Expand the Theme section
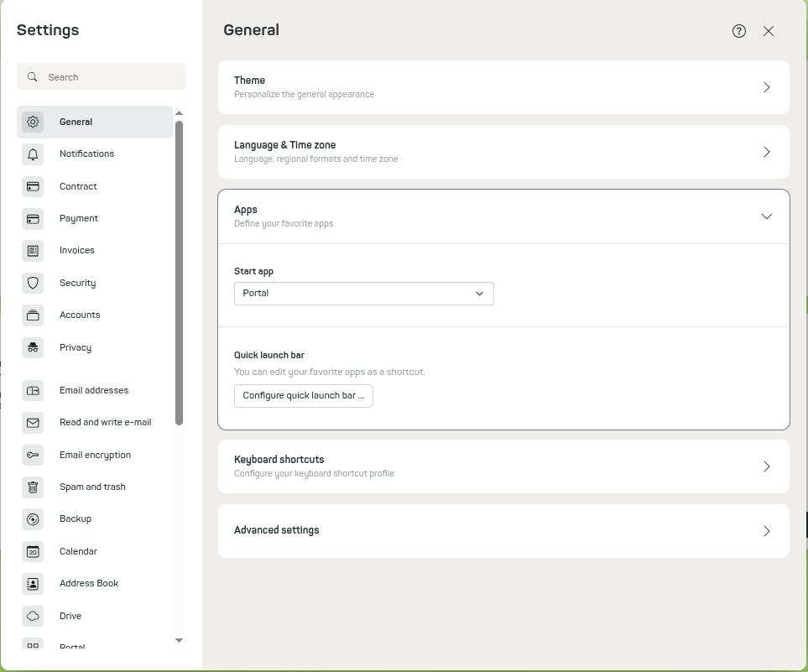 pyautogui.click(x=503, y=87)
